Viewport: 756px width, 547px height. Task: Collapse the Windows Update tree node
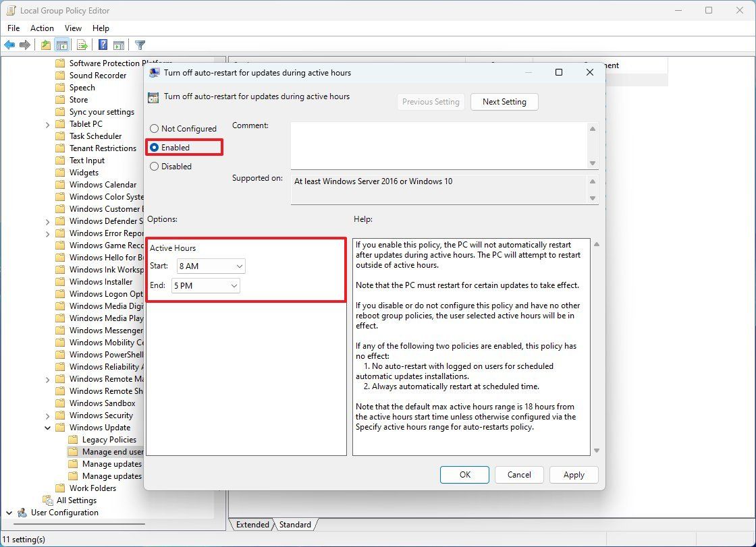[x=47, y=427]
